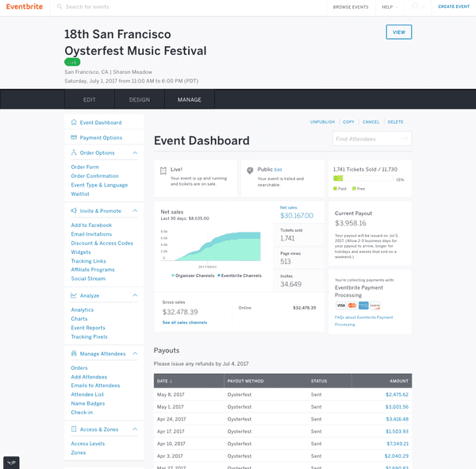Switch to the Edit tab
476x469 pixels.
[x=90, y=99]
